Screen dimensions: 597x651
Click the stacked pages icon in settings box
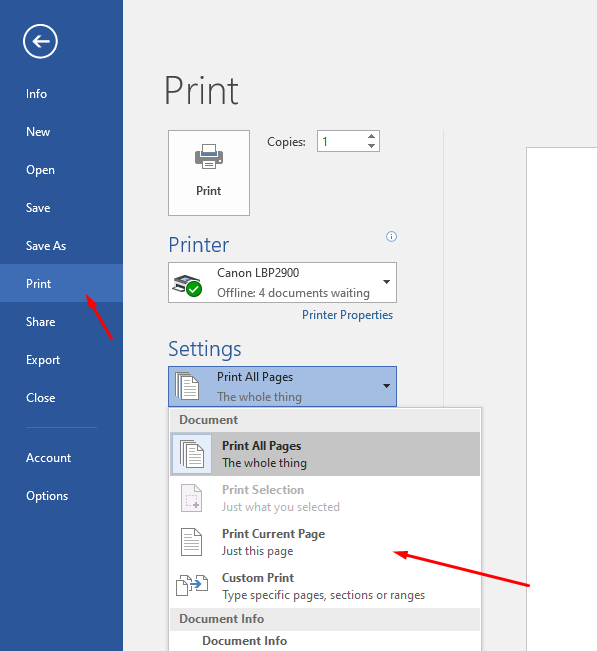pos(187,386)
